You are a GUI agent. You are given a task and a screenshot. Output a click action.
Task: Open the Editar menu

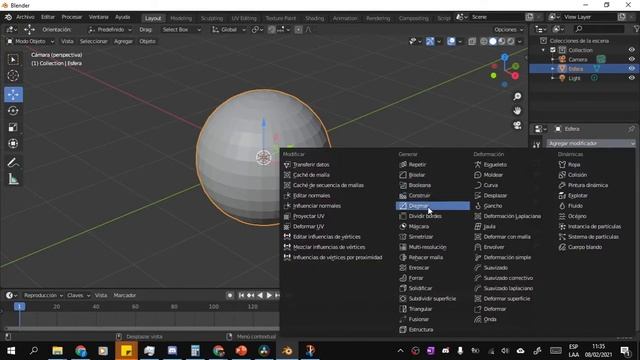pyautogui.click(x=48, y=17)
